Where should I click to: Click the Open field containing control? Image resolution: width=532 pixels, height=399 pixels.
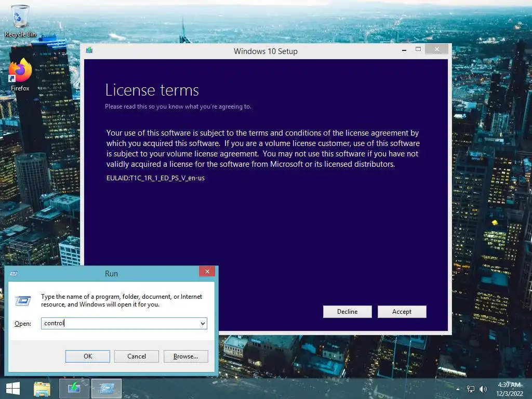click(x=124, y=323)
